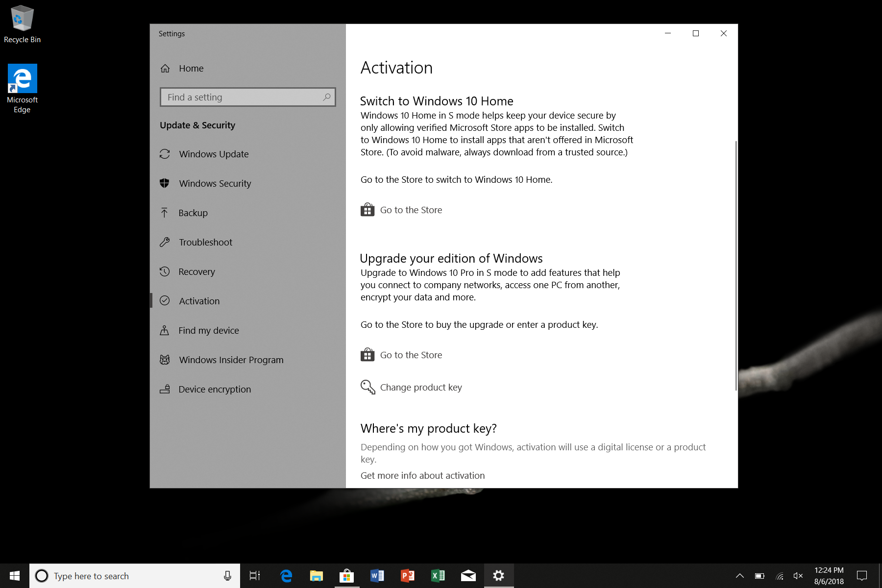Click the Troubleshoot wrench icon
This screenshot has width=882, height=588.
(165, 242)
